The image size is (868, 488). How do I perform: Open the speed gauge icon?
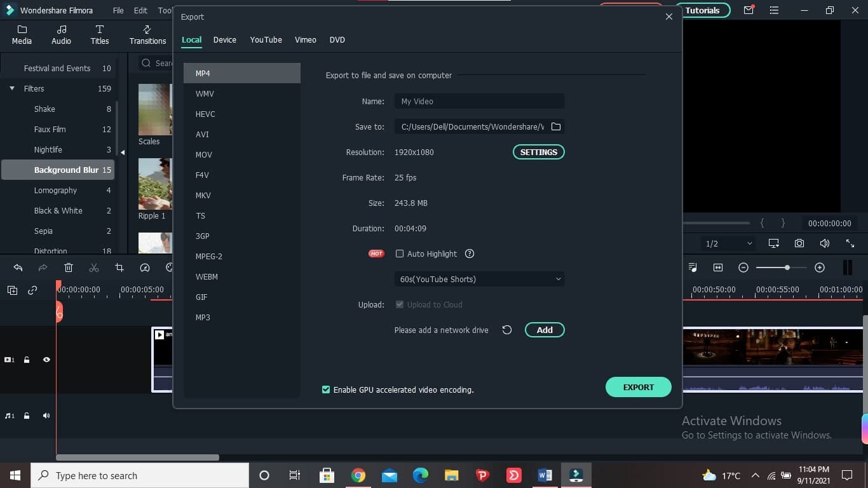click(x=145, y=268)
